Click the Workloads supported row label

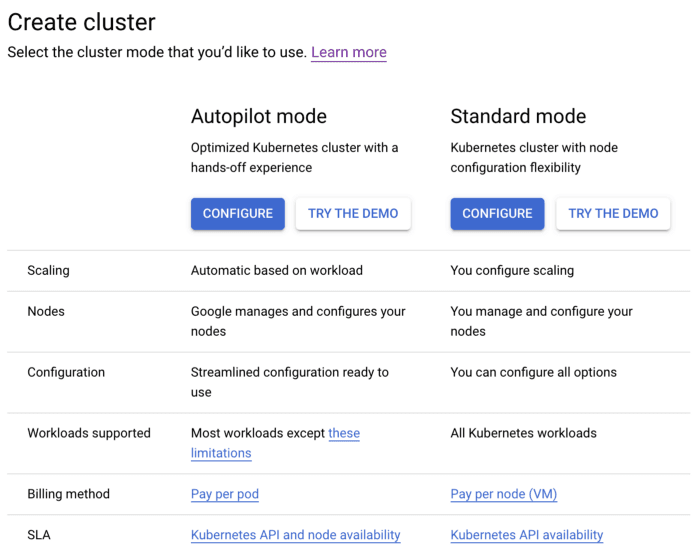pyautogui.click(x=89, y=433)
